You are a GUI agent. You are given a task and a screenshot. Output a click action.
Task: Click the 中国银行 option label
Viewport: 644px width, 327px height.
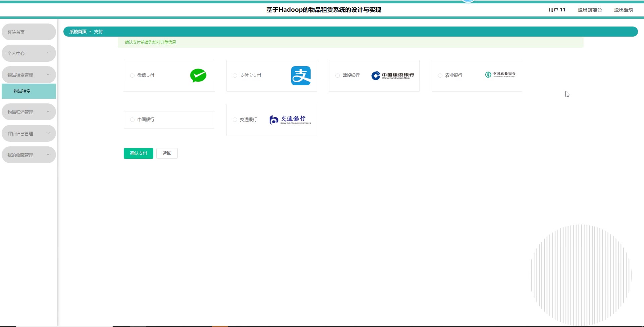coord(146,120)
